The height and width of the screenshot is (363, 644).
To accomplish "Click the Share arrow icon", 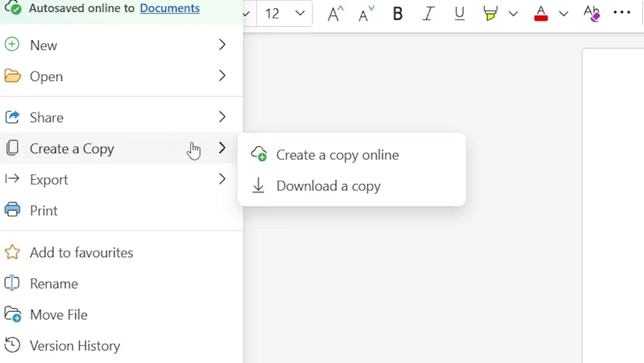I will pos(13,117).
